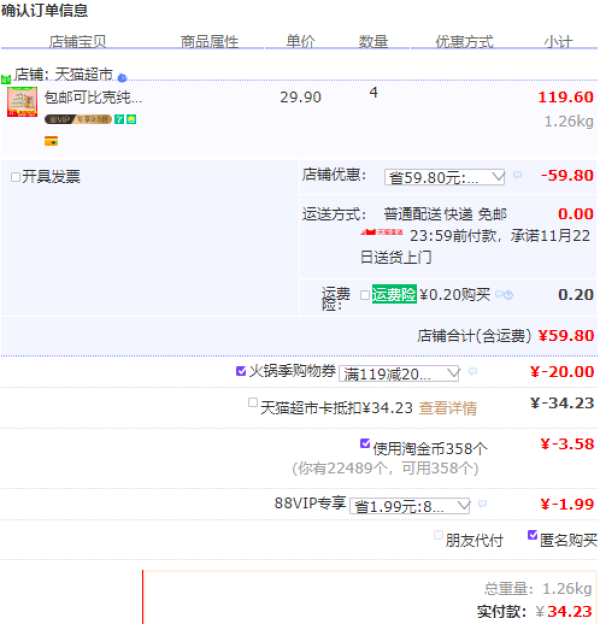
Task: Click the green shield guarantee icon
Action: [131, 119]
